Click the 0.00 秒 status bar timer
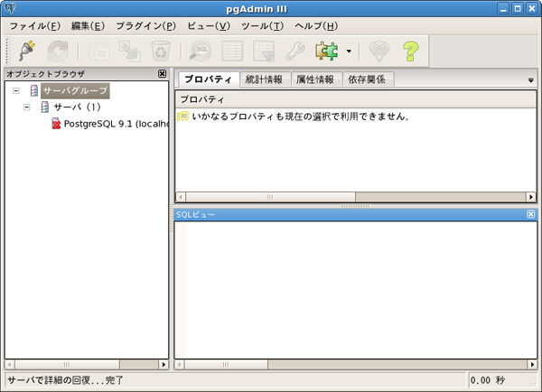 488,380
